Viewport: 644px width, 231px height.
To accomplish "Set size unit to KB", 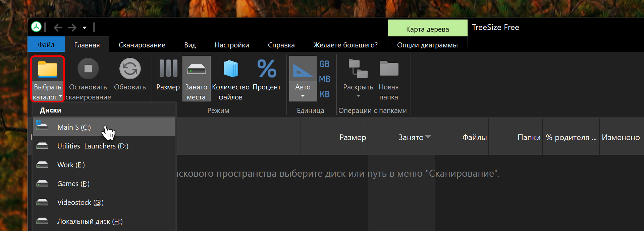I will point(324,94).
